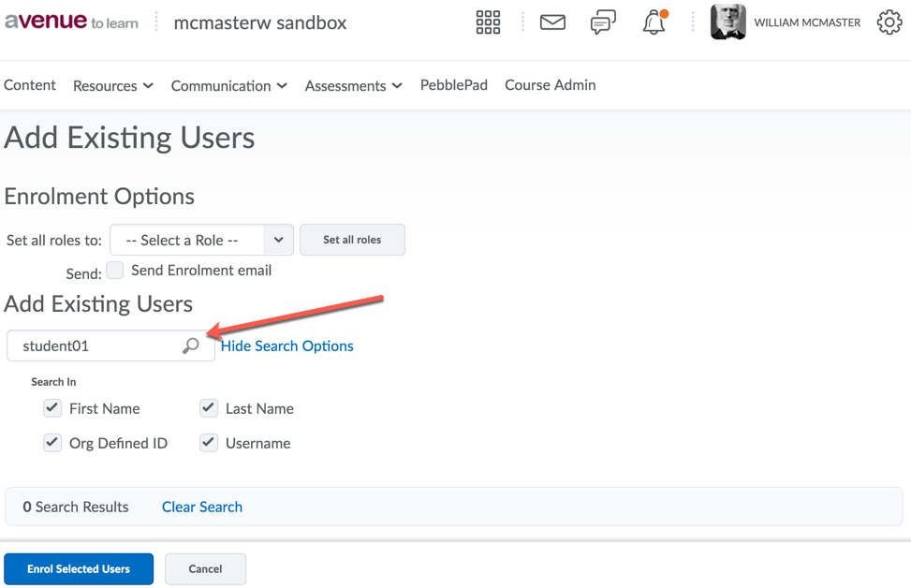Uncheck the Org Defined ID checkbox

point(52,443)
